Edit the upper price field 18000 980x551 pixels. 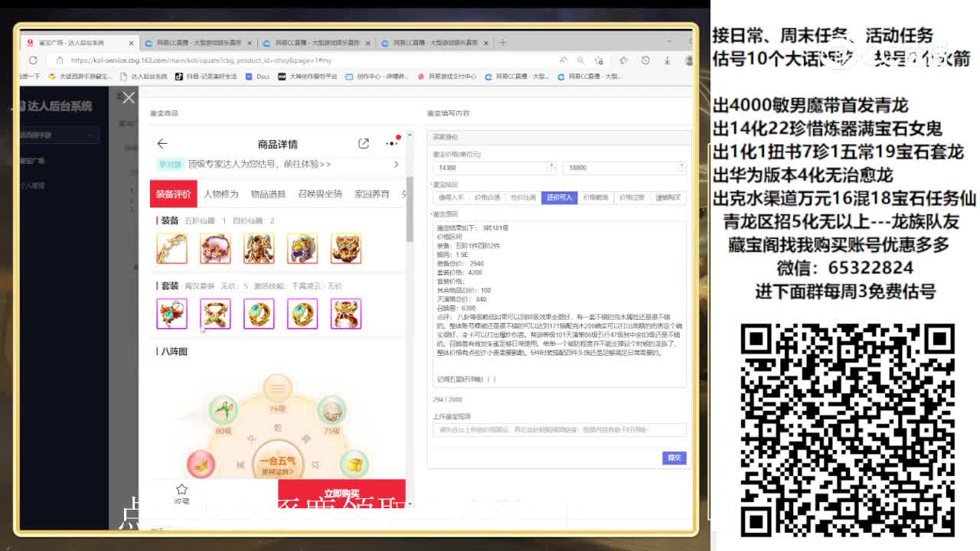point(620,168)
